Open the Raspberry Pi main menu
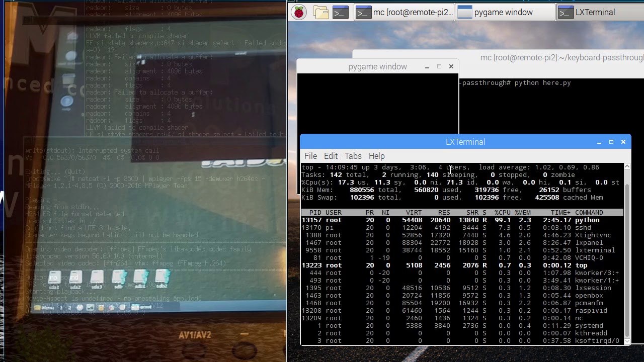The height and width of the screenshot is (362, 644). tap(299, 12)
